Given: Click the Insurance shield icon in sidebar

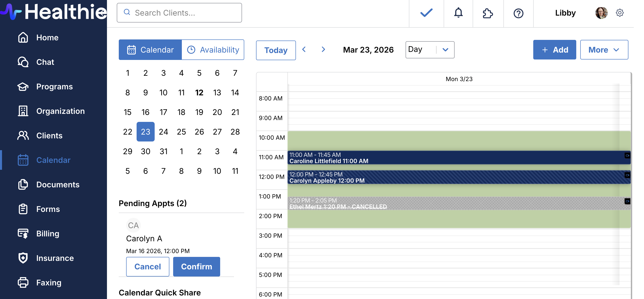Looking at the screenshot, I should coord(23,258).
